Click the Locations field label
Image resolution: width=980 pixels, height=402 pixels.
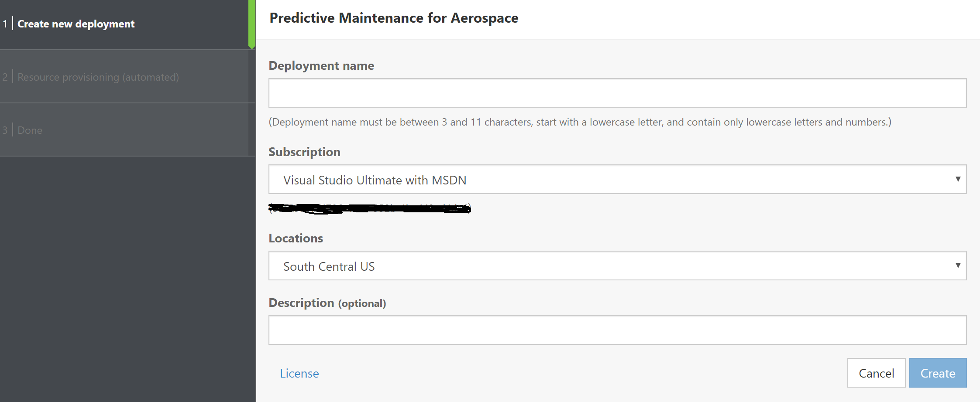pos(296,238)
